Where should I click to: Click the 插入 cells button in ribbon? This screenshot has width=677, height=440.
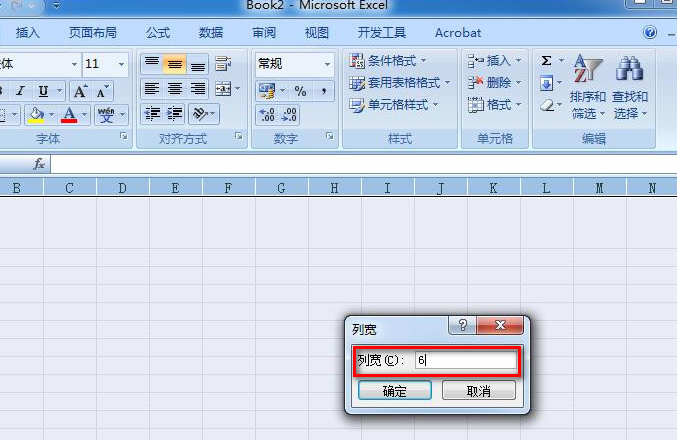(495, 61)
